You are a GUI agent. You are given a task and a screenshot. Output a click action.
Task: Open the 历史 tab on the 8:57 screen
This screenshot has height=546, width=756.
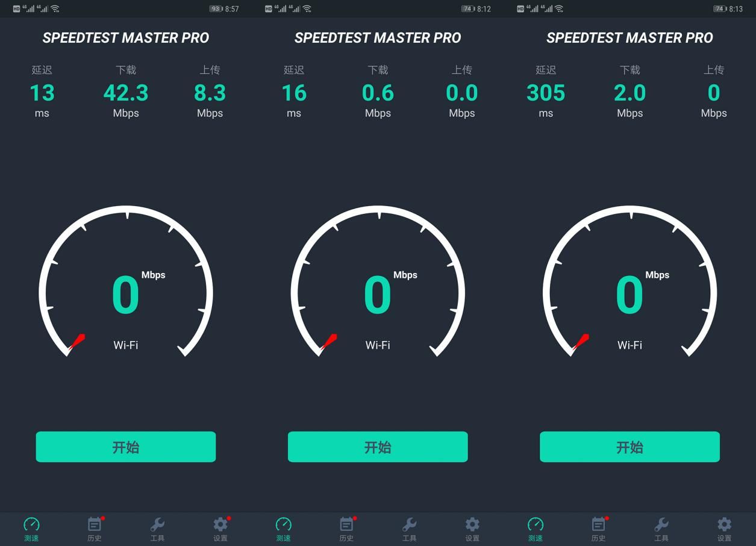point(95,529)
